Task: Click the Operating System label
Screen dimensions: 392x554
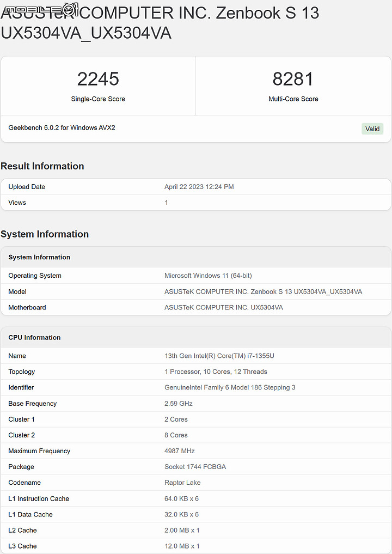Action: coord(35,276)
